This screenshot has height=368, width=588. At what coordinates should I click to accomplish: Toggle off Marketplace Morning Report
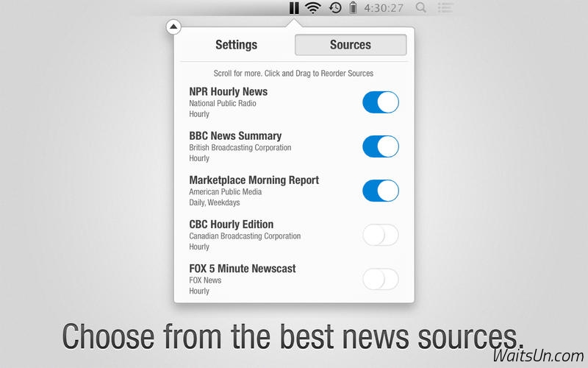(x=381, y=191)
